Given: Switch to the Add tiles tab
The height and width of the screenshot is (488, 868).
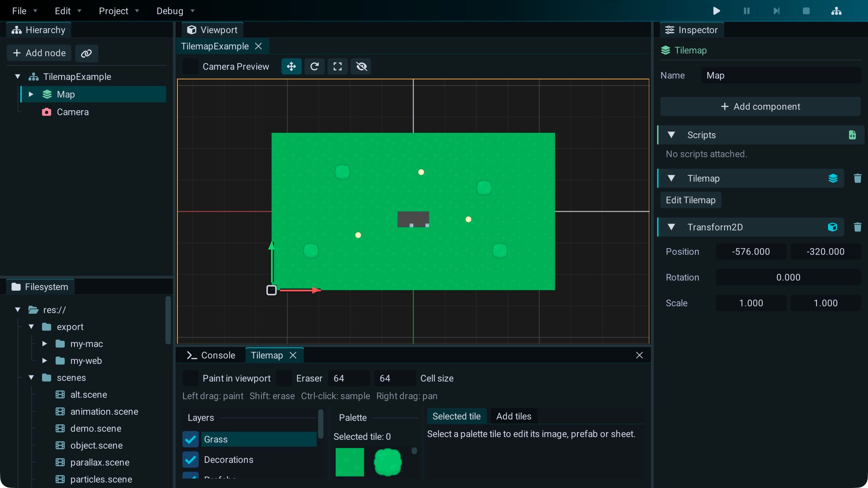Looking at the screenshot, I should [514, 416].
